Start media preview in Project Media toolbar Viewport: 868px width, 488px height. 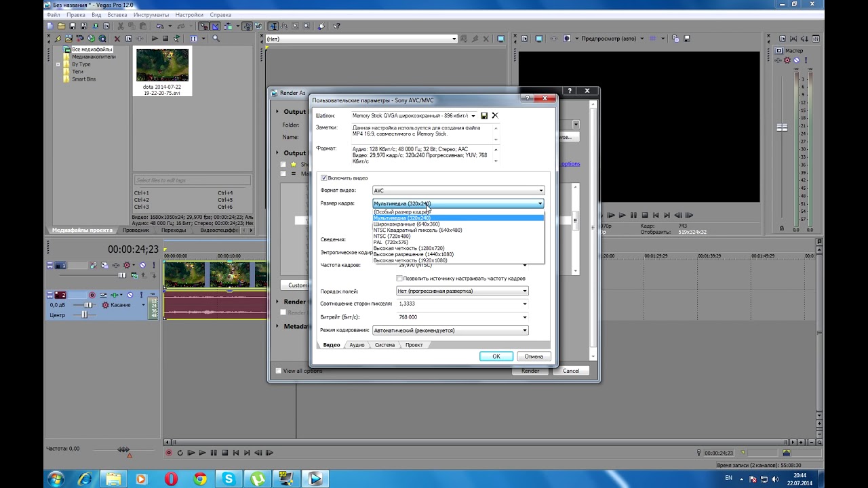155,39
